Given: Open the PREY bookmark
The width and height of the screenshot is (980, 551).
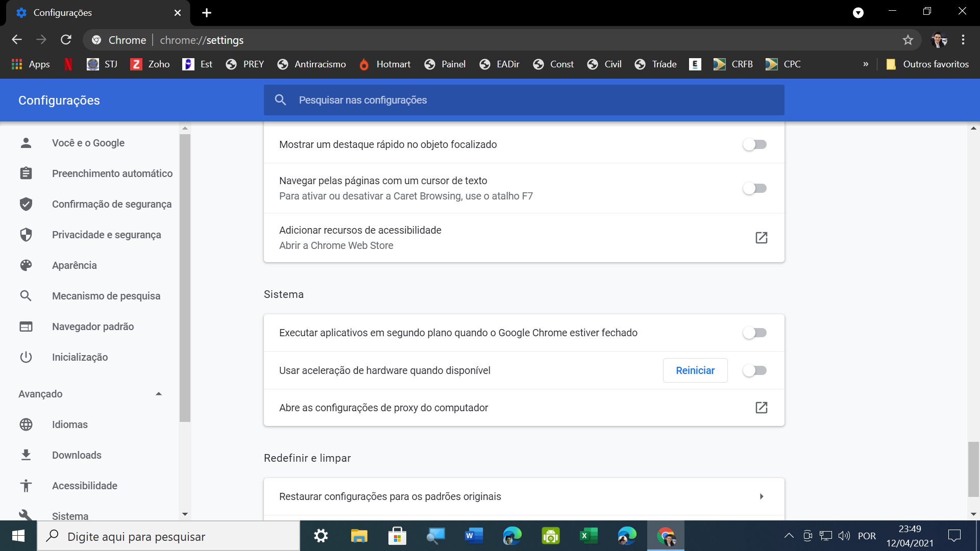Looking at the screenshot, I should 245,64.
